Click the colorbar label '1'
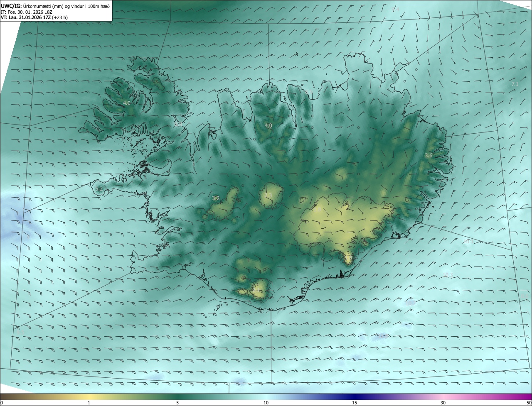Image resolution: width=532 pixels, height=406 pixels. 89,403
